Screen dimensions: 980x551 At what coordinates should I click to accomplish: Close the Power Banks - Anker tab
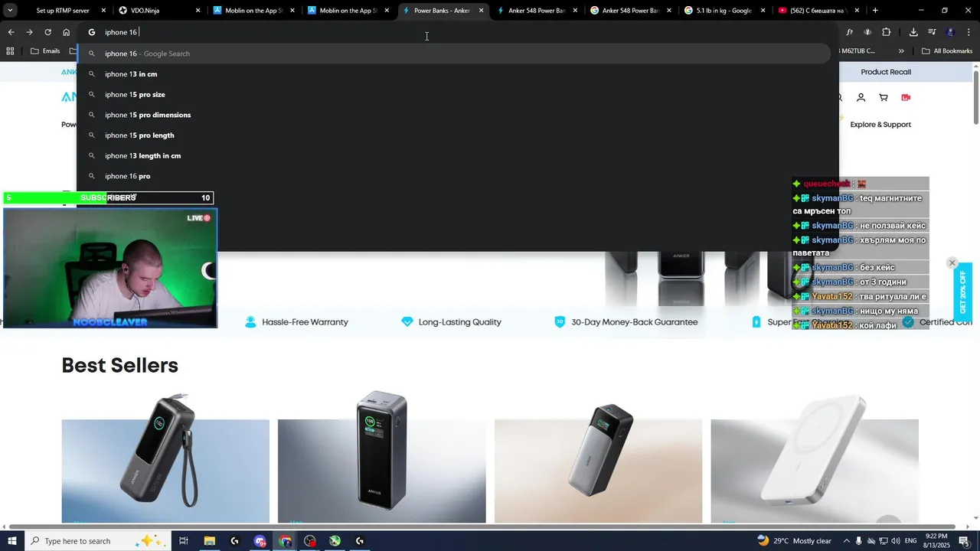pos(482,11)
